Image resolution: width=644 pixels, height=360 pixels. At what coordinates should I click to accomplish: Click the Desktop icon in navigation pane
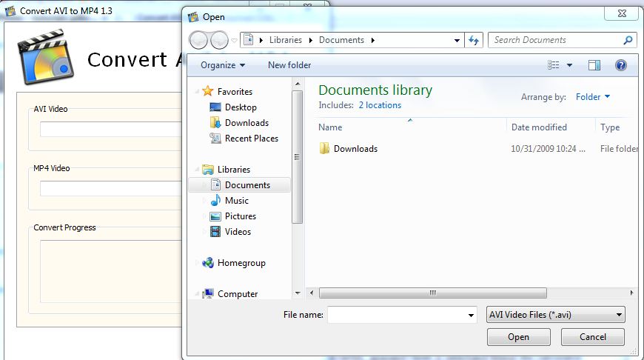[215, 107]
